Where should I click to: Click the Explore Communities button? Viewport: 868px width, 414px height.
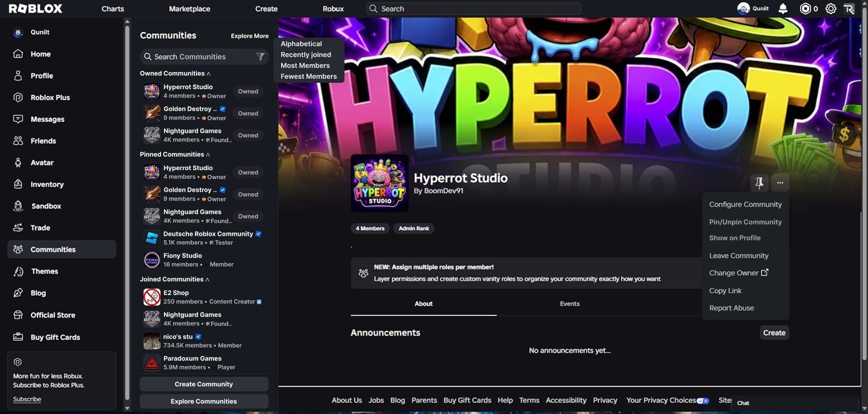click(204, 401)
